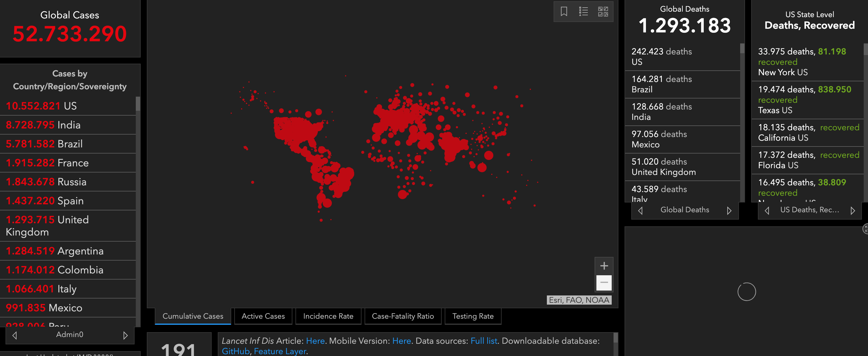Go back in Global Deaths panel
This screenshot has width=868, height=356.
click(640, 210)
